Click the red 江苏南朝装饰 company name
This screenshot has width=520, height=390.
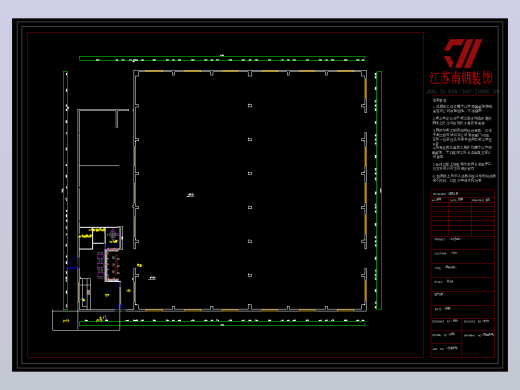pyautogui.click(x=461, y=78)
